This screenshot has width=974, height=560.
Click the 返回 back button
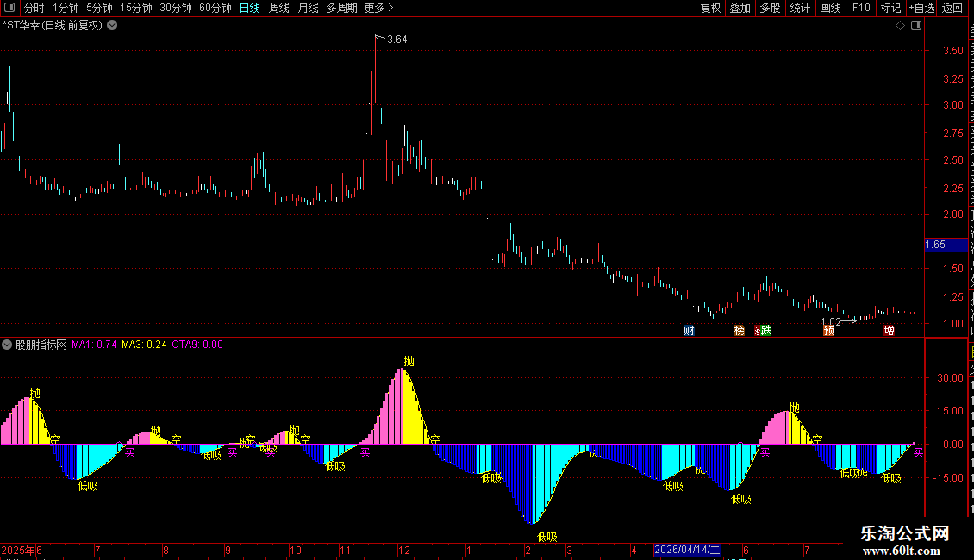coord(952,8)
